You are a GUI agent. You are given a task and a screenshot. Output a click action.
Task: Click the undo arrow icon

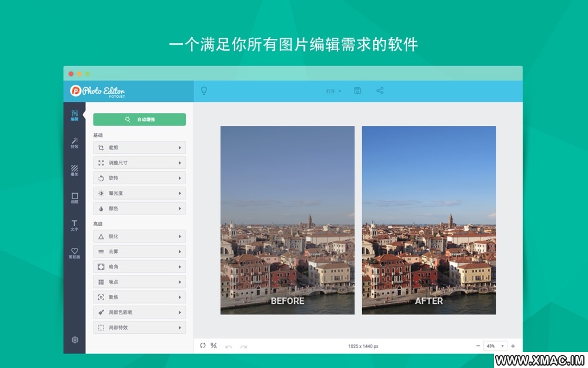click(228, 347)
